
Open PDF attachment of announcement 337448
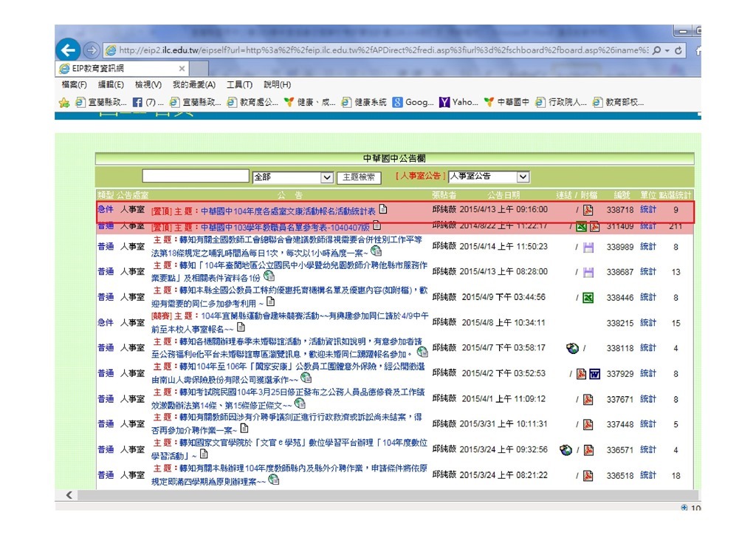pyautogui.click(x=588, y=424)
